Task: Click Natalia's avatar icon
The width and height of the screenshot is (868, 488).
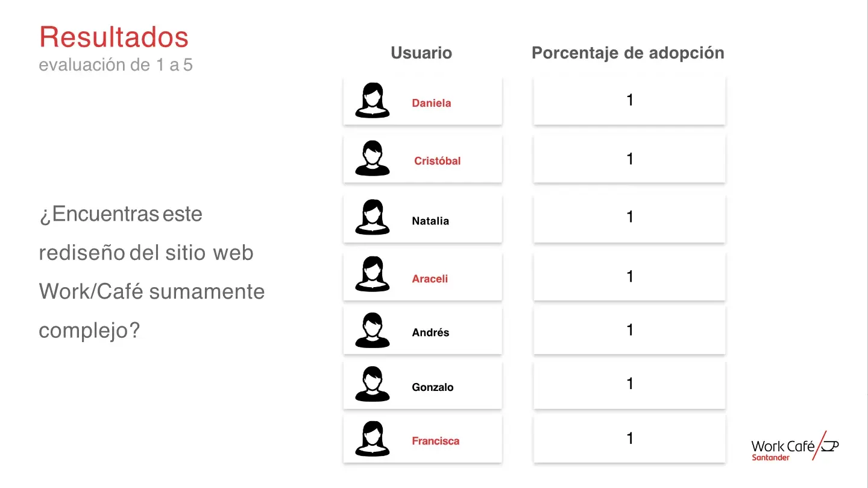Action: 372,217
